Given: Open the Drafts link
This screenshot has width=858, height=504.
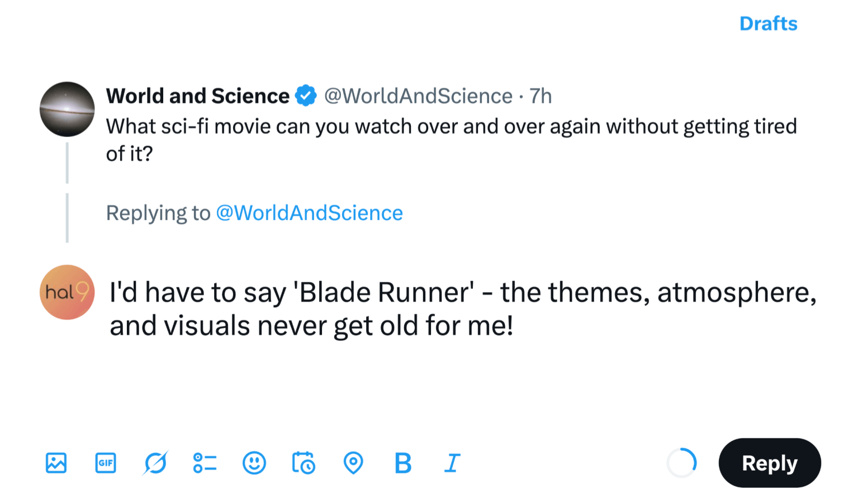Looking at the screenshot, I should pos(768,23).
